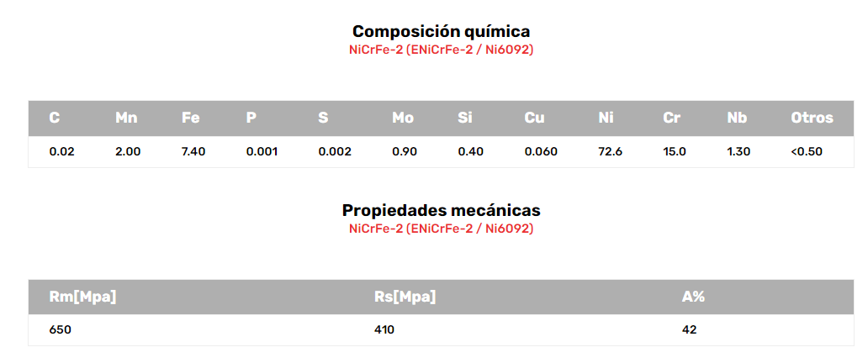
Task: Click the Rm[Mpa] column header
Action: 83,297
